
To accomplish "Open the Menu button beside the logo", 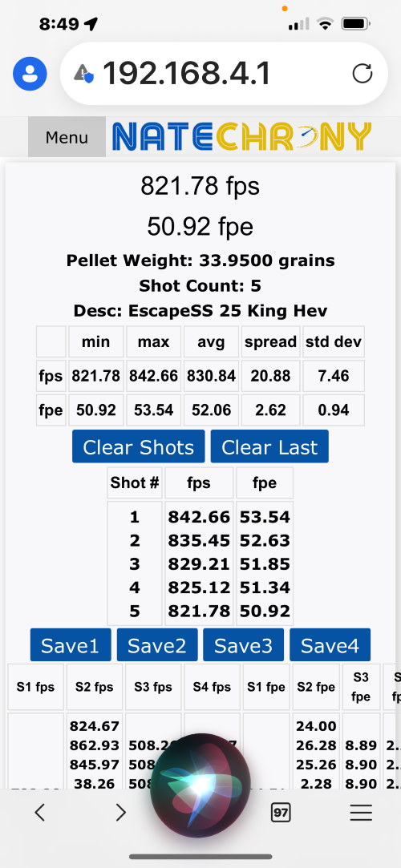I will tap(67, 137).
